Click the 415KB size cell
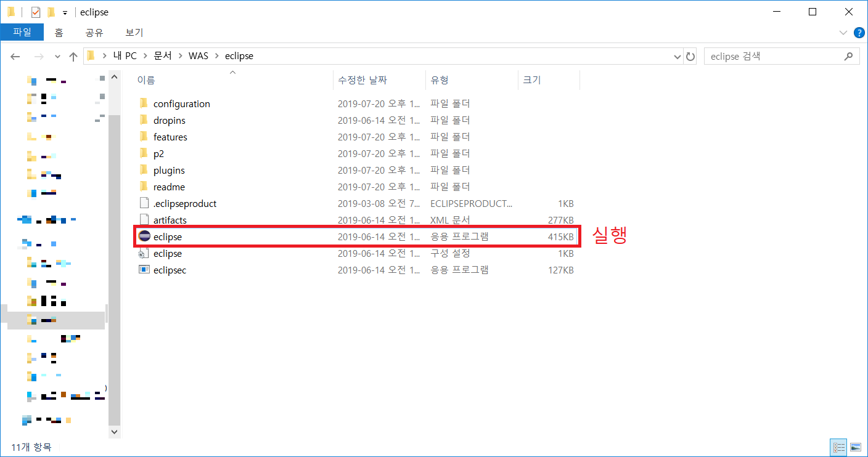Viewport: 868px width, 457px height. click(x=560, y=237)
